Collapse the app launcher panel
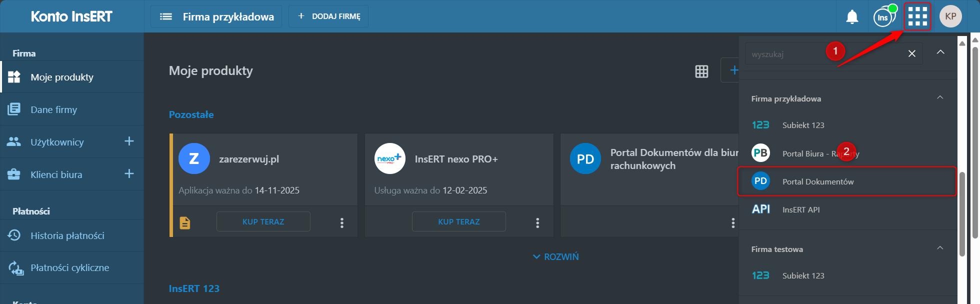 [x=940, y=52]
